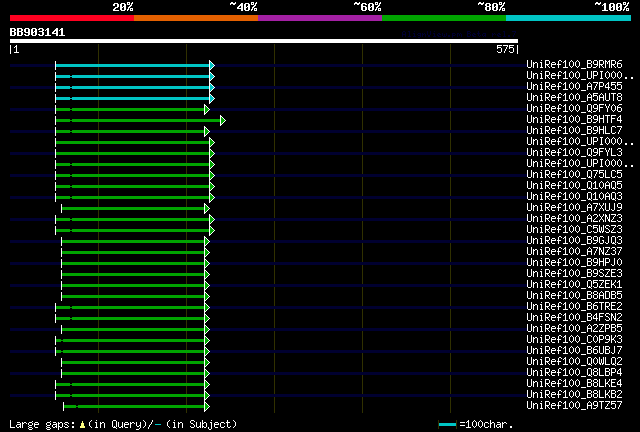Click the arrowhead ending the UniRef100_Q5ZEK1 alignment
This screenshot has height=432, width=640.
click(207, 285)
